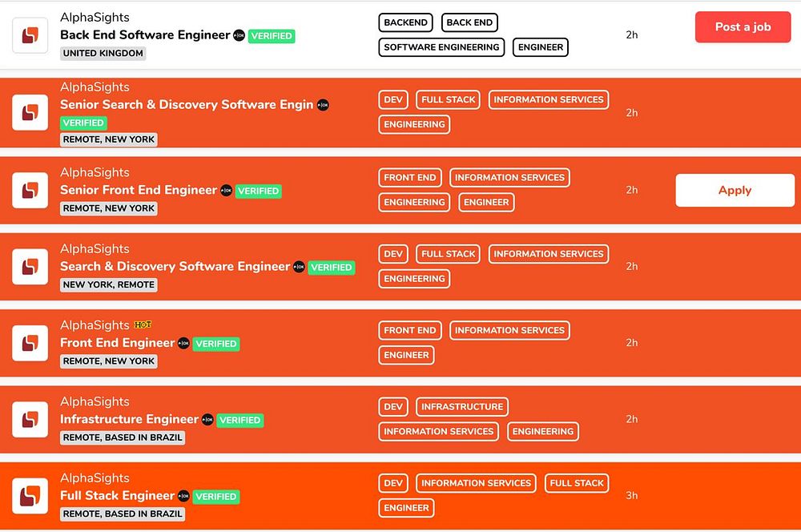This screenshot has height=532, width=801.
Task: Click AlphaSights logo for Search & Discovery Software Engineer
Action: click(30, 266)
